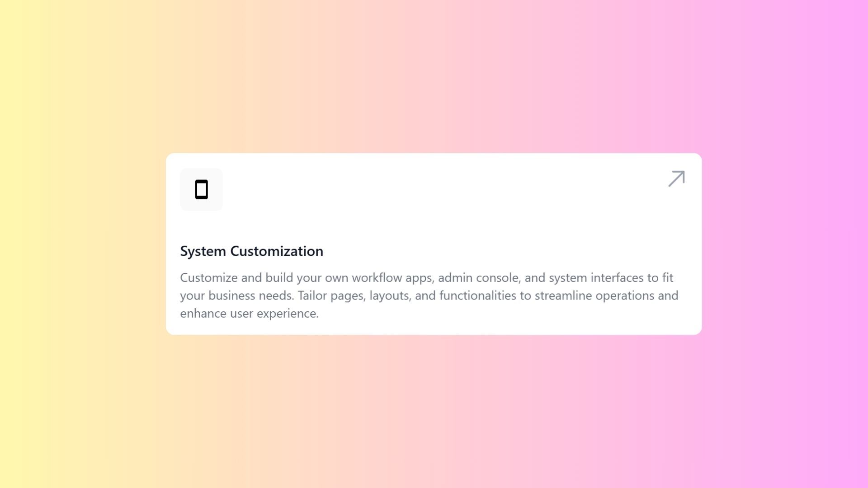This screenshot has height=488, width=868.
Task: Click the pink gradient background area
Action: tap(791, 244)
